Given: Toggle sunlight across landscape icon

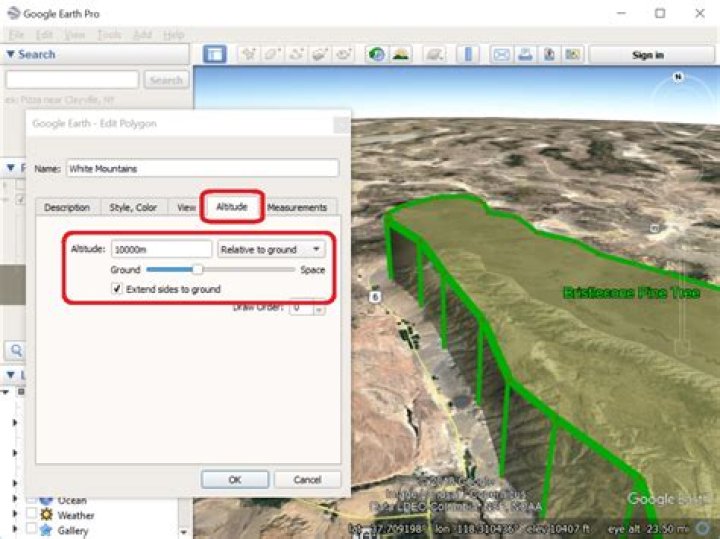Looking at the screenshot, I should 401,54.
